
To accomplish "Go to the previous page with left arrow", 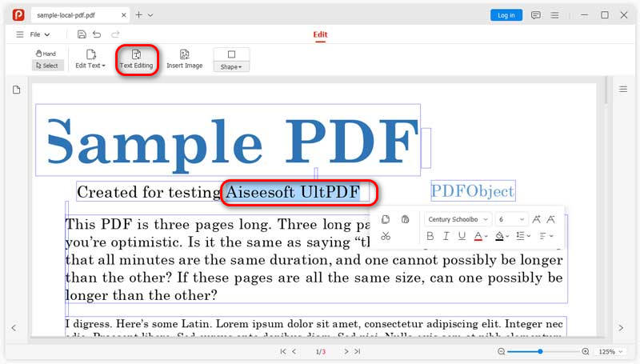I will point(14,328).
